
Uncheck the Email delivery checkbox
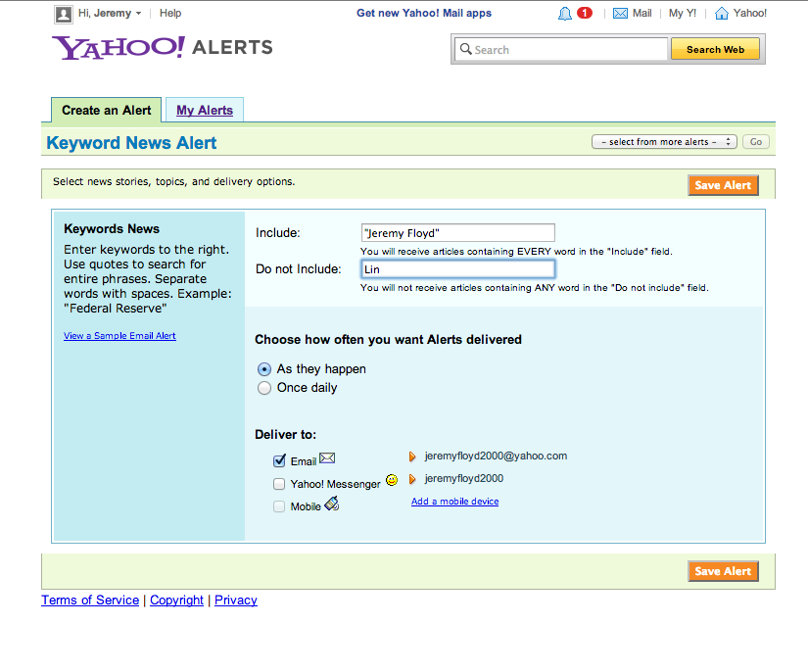[279, 460]
